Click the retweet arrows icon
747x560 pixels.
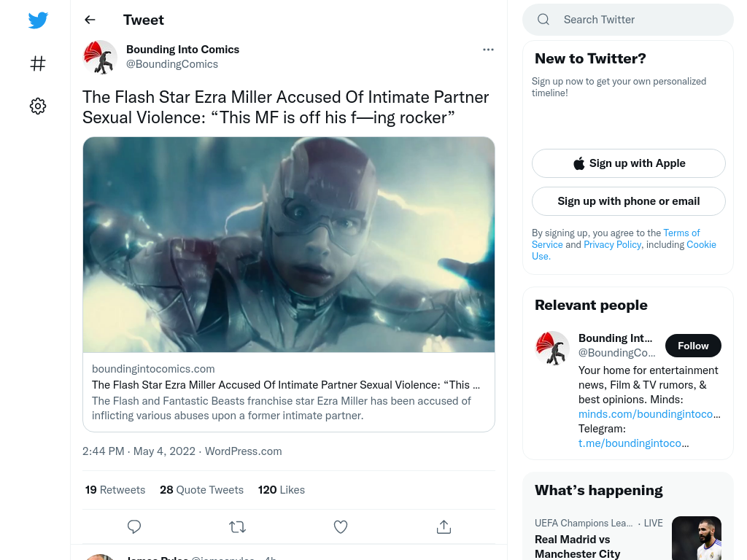(237, 526)
